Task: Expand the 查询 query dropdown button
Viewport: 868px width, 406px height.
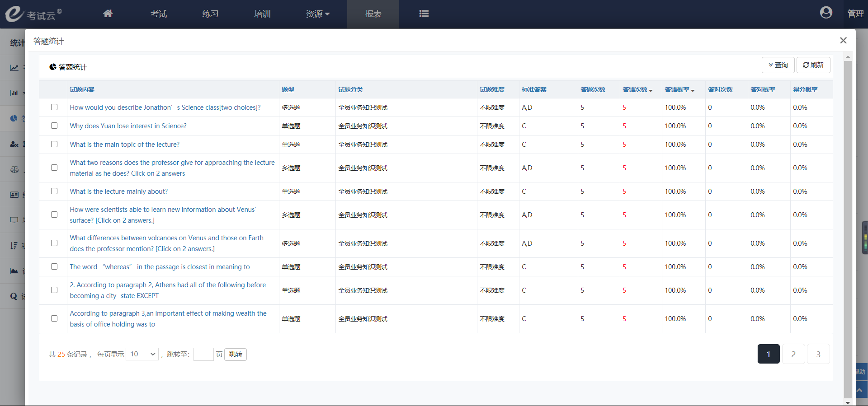Action: 778,65
